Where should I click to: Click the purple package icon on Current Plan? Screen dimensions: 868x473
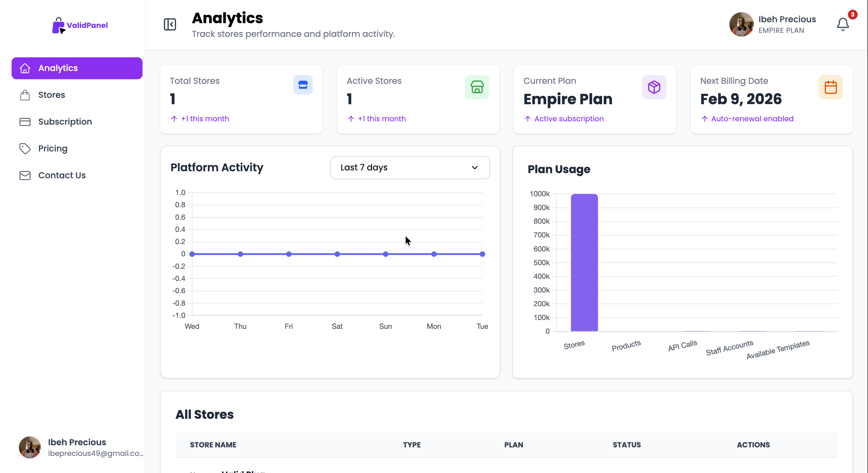654,87
